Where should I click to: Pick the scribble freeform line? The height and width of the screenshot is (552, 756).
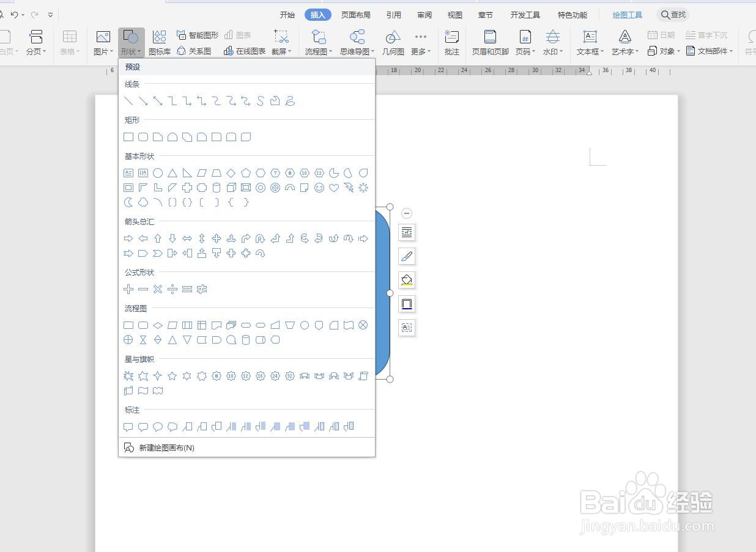[x=290, y=101]
